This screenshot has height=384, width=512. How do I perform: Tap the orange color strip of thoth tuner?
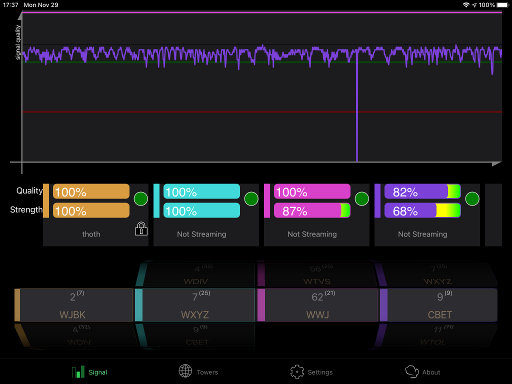(x=46, y=201)
